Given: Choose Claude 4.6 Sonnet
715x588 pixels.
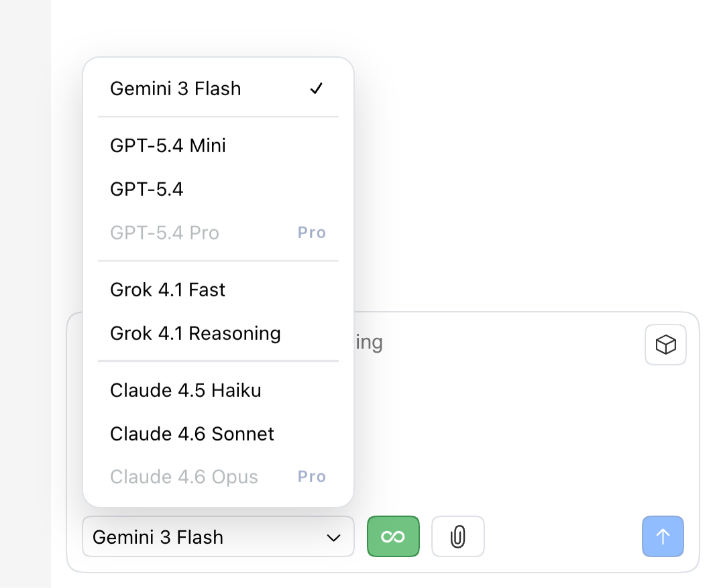Looking at the screenshot, I should tap(192, 434).
